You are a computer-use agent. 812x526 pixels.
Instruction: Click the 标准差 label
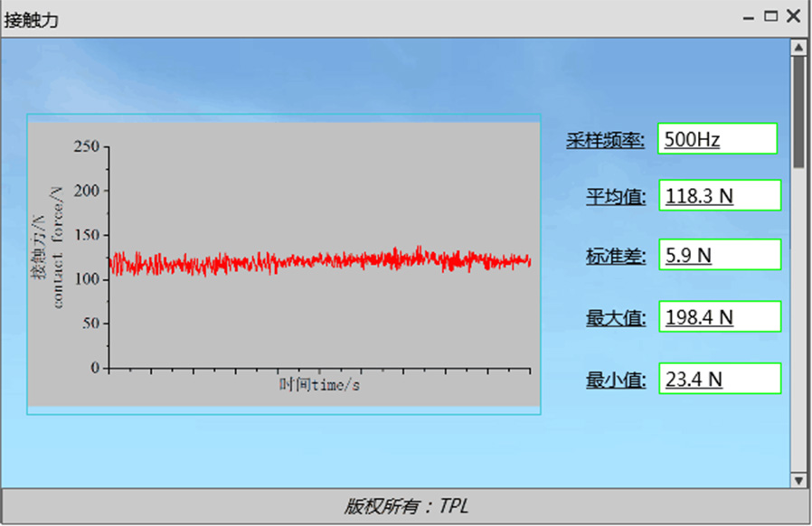tap(616, 257)
